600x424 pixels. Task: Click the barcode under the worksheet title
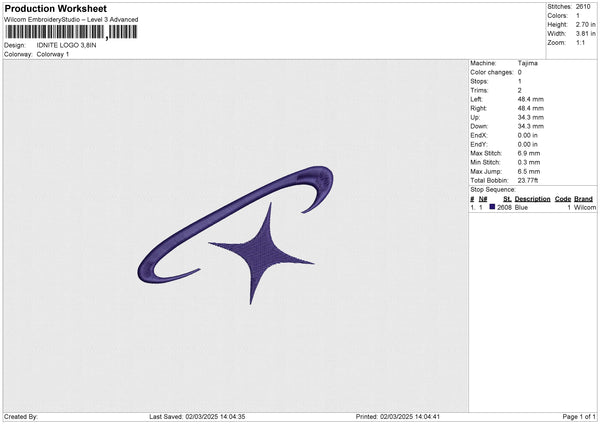pos(71,32)
